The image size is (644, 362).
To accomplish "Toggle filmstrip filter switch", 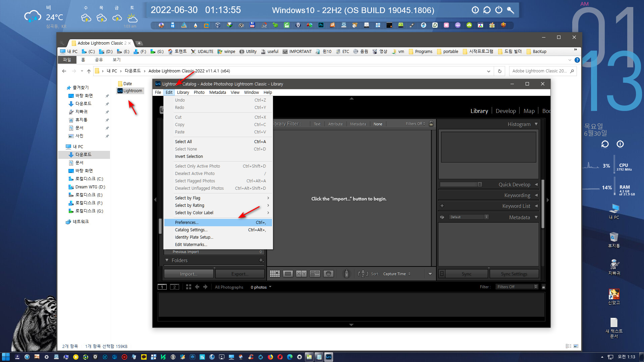I will (x=544, y=287).
